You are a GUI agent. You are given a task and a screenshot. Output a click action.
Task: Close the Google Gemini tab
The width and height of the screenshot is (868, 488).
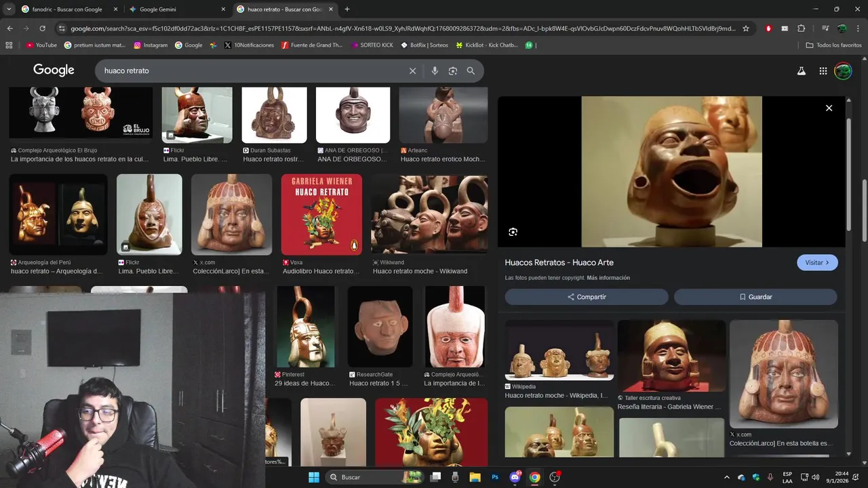[x=223, y=9]
